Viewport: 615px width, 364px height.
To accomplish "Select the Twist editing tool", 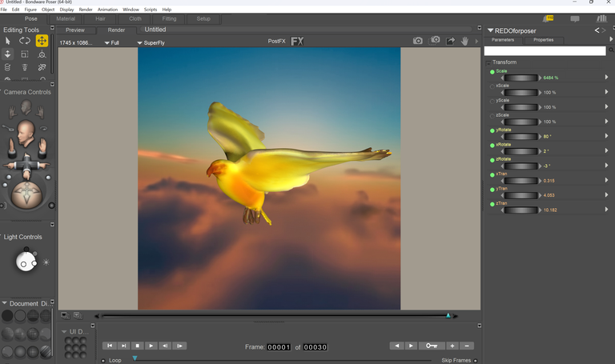I will pyautogui.click(x=7, y=67).
